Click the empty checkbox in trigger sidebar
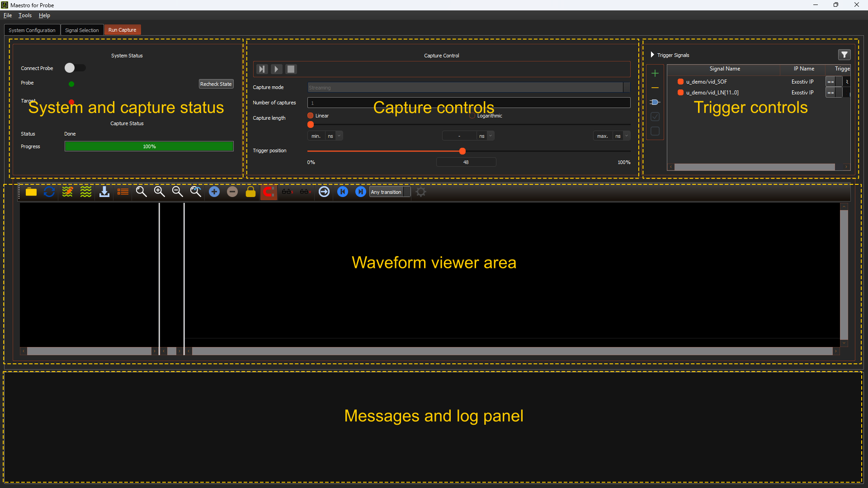This screenshot has height=488, width=868. pos(655,131)
